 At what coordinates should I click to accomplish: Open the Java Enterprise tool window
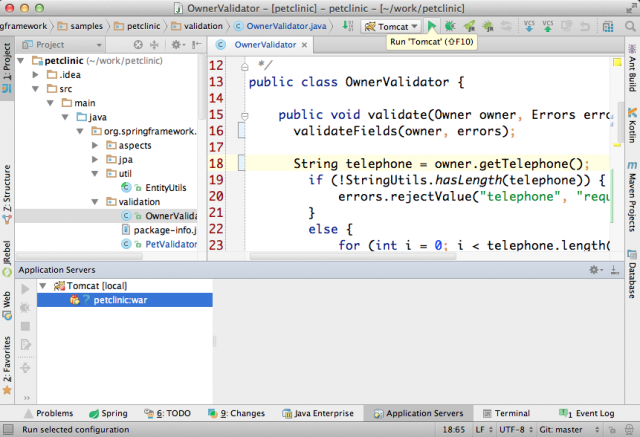pos(318,413)
